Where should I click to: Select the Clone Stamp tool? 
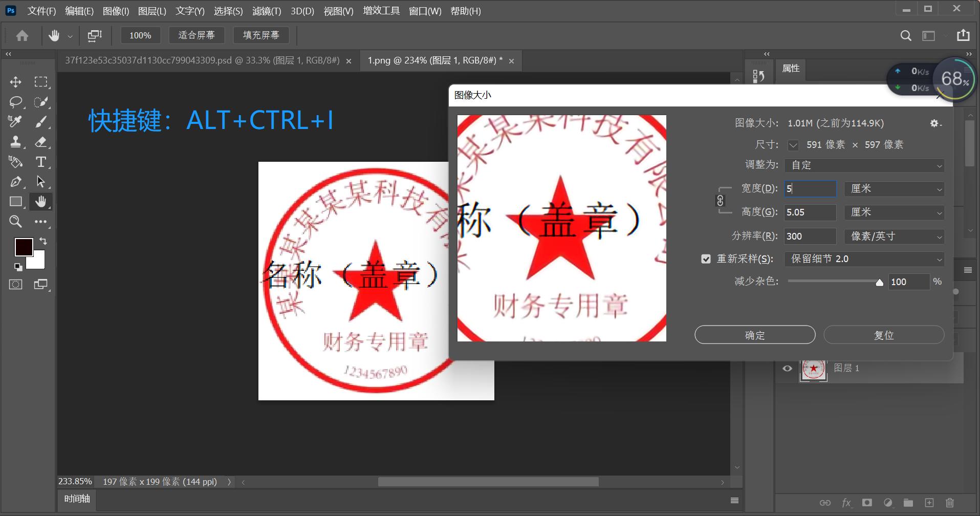pyautogui.click(x=15, y=142)
